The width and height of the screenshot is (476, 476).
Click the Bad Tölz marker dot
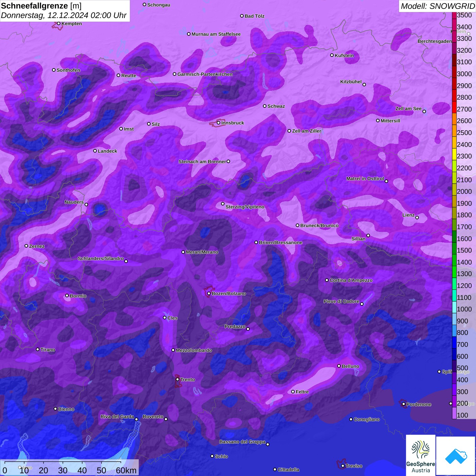pos(242,16)
